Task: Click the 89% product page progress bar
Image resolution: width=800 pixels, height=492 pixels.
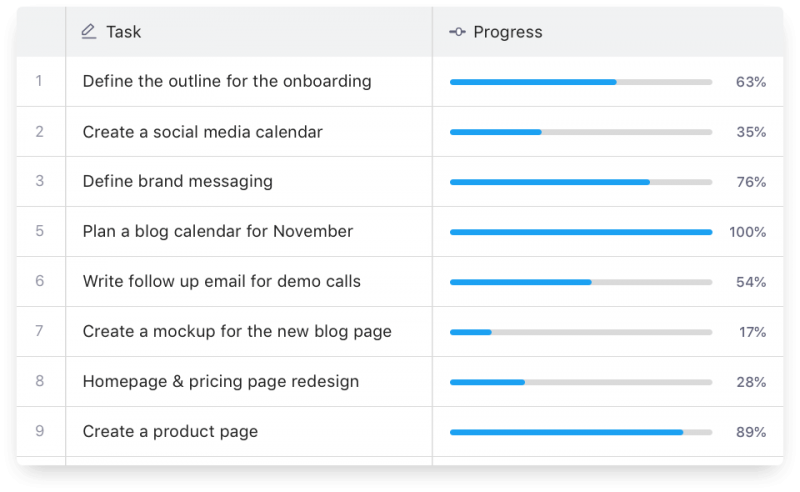Action: pyautogui.click(x=580, y=432)
